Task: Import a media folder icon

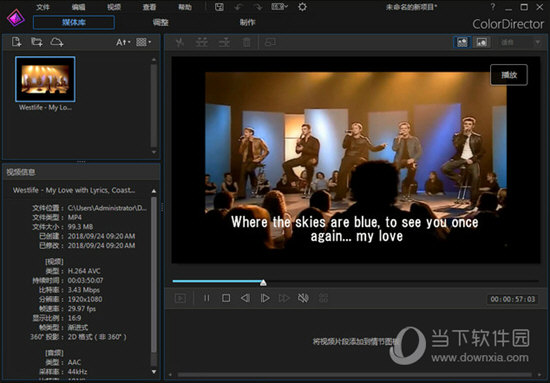Action: tap(36, 42)
